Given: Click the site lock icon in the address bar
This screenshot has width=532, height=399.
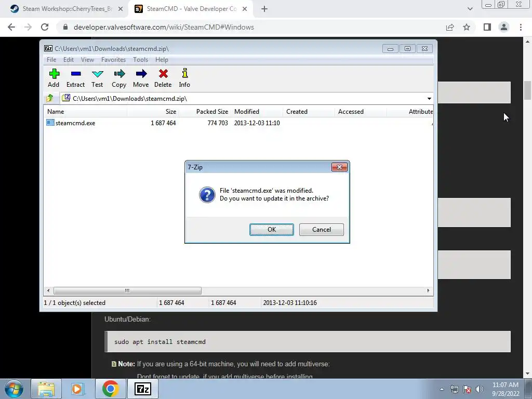Looking at the screenshot, I should 65,27.
